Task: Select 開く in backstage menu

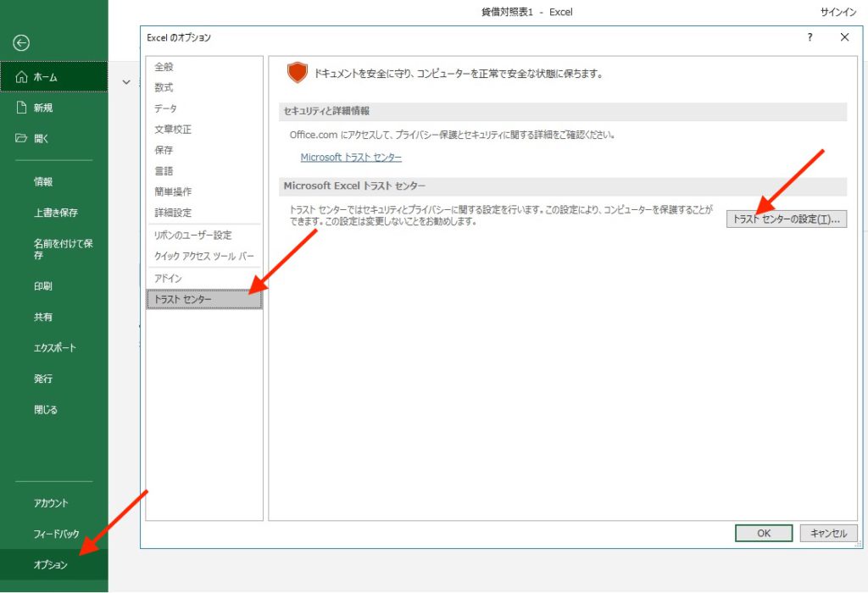Action: tap(53, 138)
